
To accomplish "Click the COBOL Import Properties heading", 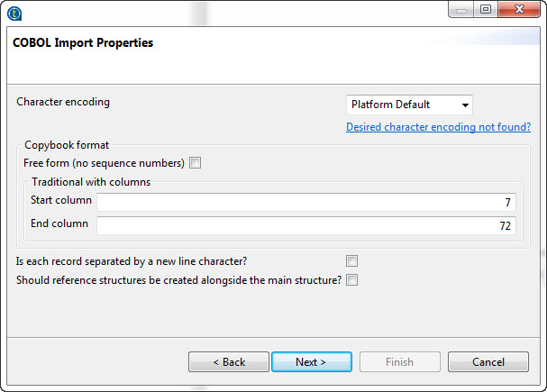I will [x=83, y=43].
